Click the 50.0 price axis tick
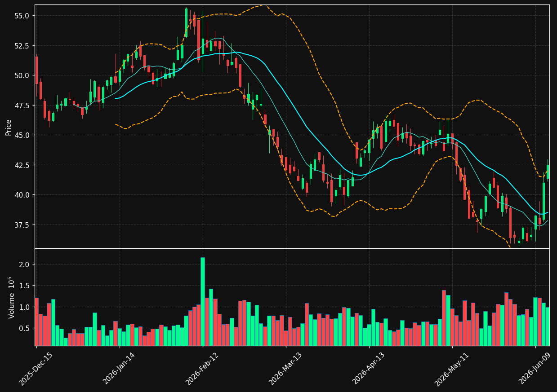Image resolution: width=557 pixels, height=392 pixels. pos(22,75)
